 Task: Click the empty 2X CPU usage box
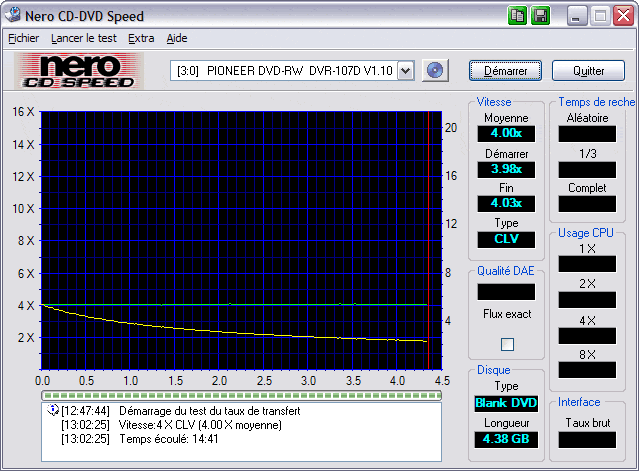(587, 300)
